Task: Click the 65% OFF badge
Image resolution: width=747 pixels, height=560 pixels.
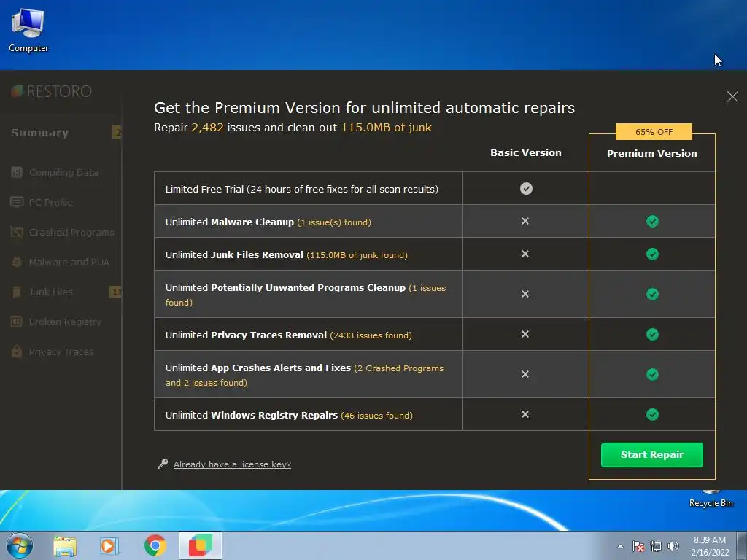Action: coord(654,132)
